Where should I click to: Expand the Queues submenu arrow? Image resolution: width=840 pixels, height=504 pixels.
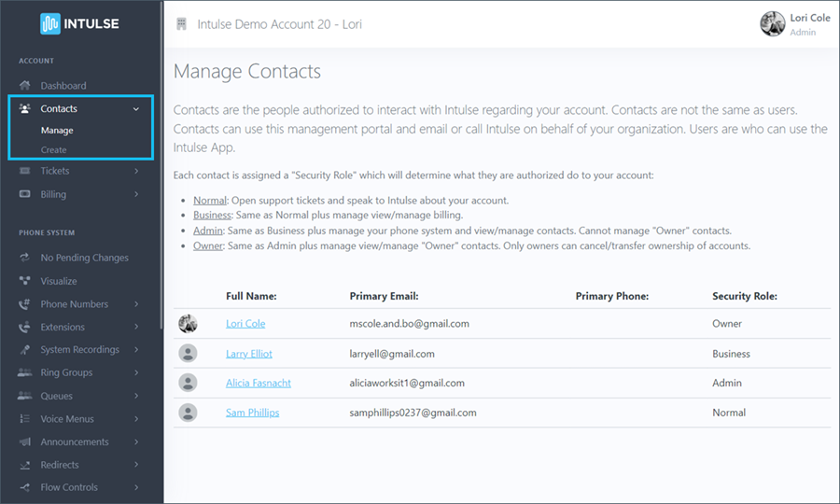tap(136, 396)
